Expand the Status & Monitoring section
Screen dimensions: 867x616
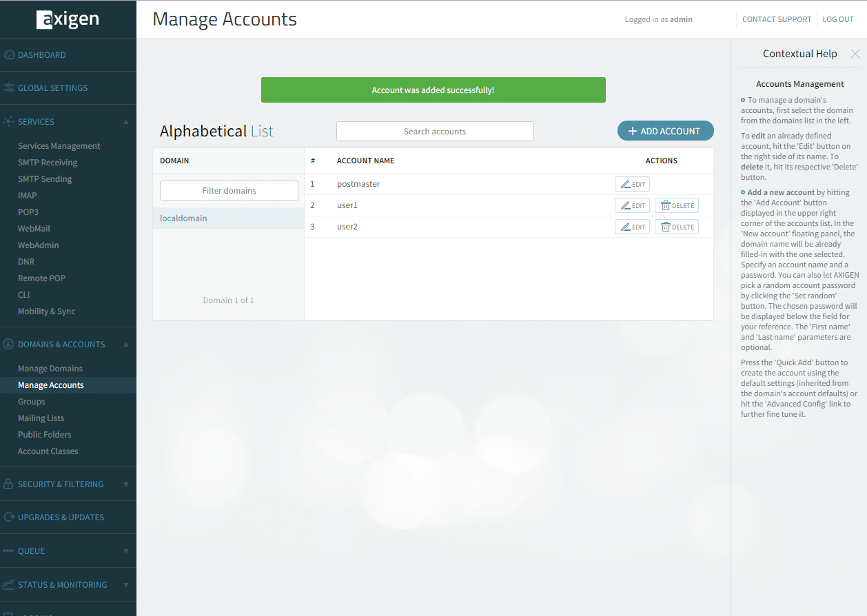point(126,584)
